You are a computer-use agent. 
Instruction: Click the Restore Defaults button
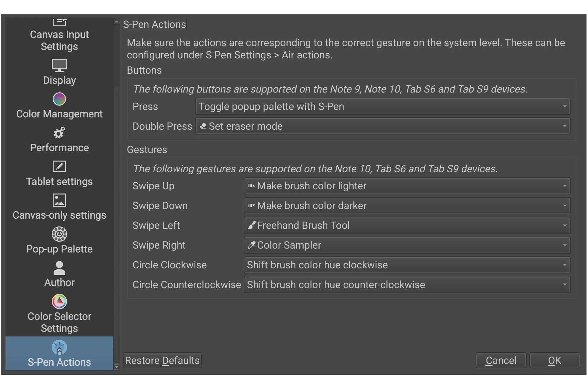tap(162, 360)
